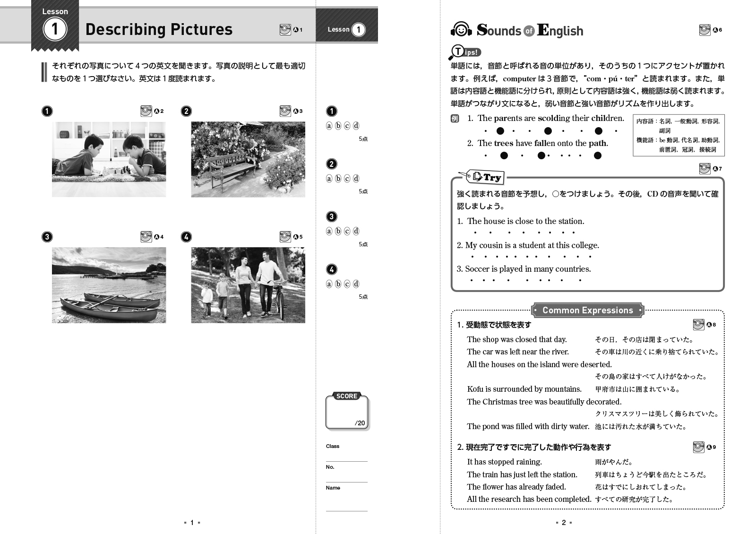
Task: Click 'Kofu is surrounded by mountains.'
Action: 524,389
